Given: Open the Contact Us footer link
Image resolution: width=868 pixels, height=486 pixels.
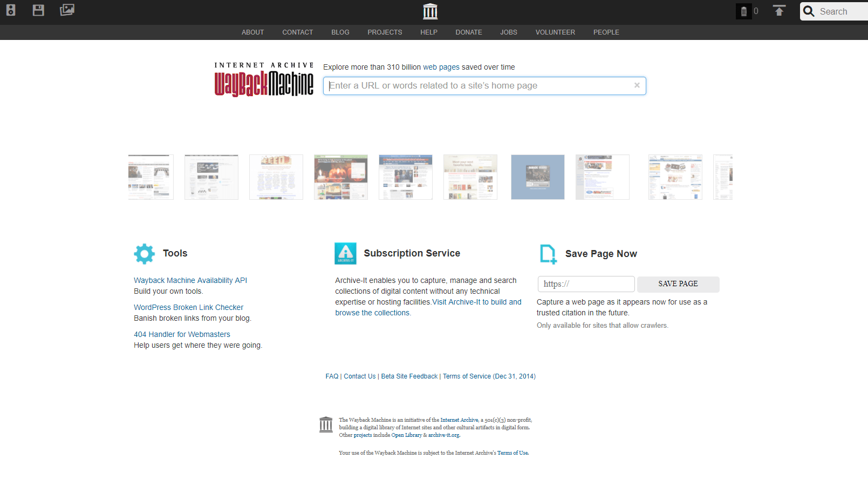Looking at the screenshot, I should (x=360, y=376).
